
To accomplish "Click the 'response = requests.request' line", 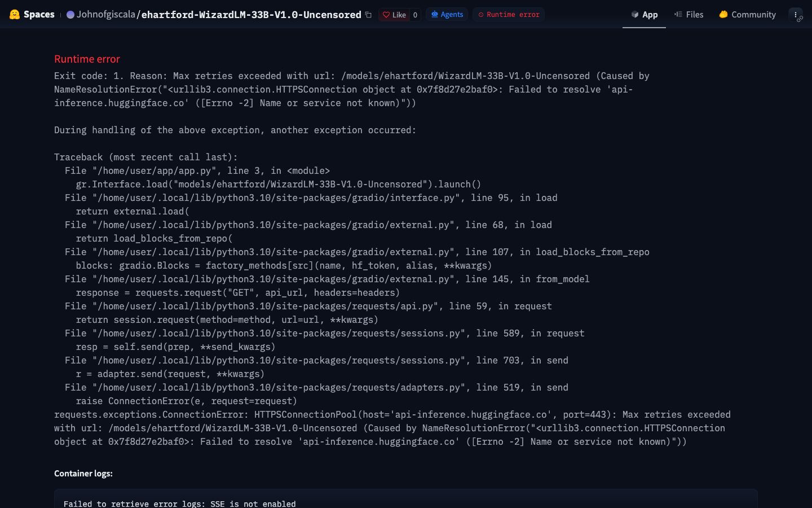I will (x=238, y=292).
